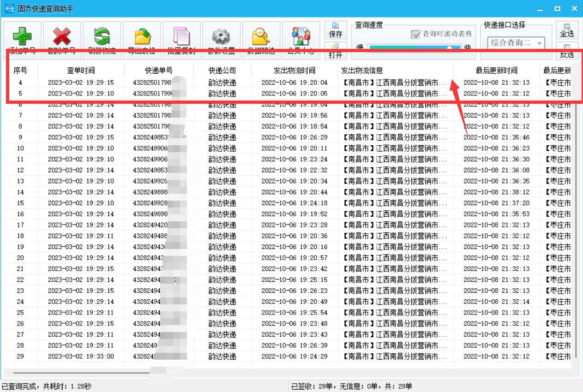Open the 会员中心 member center
The height and width of the screenshot is (392, 583).
(x=301, y=40)
